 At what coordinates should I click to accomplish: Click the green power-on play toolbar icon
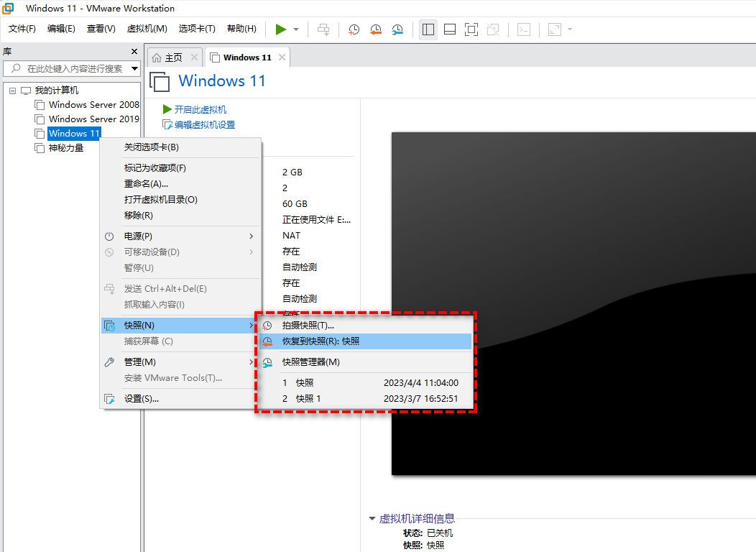280,29
